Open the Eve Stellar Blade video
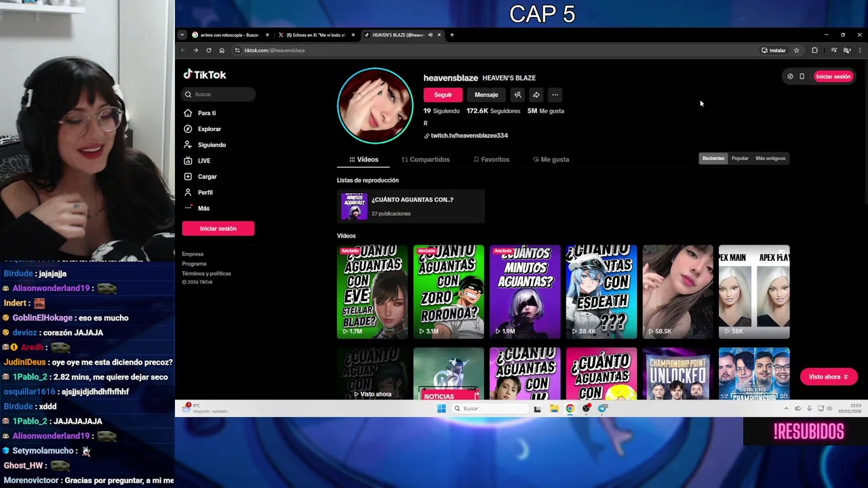The width and height of the screenshot is (868, 488). [372, 291]
